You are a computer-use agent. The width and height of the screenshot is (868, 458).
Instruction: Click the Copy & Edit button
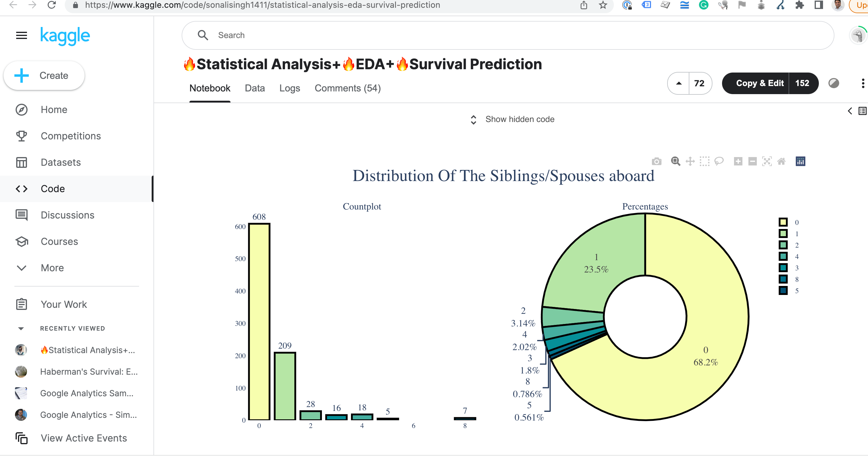(759, 83)
